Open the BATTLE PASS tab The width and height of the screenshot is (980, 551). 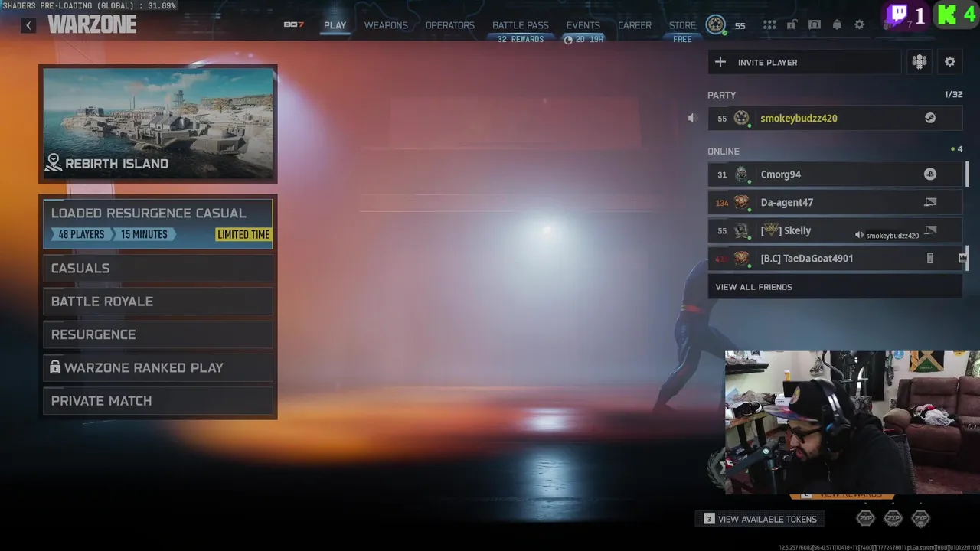click(x=521, y=25)
